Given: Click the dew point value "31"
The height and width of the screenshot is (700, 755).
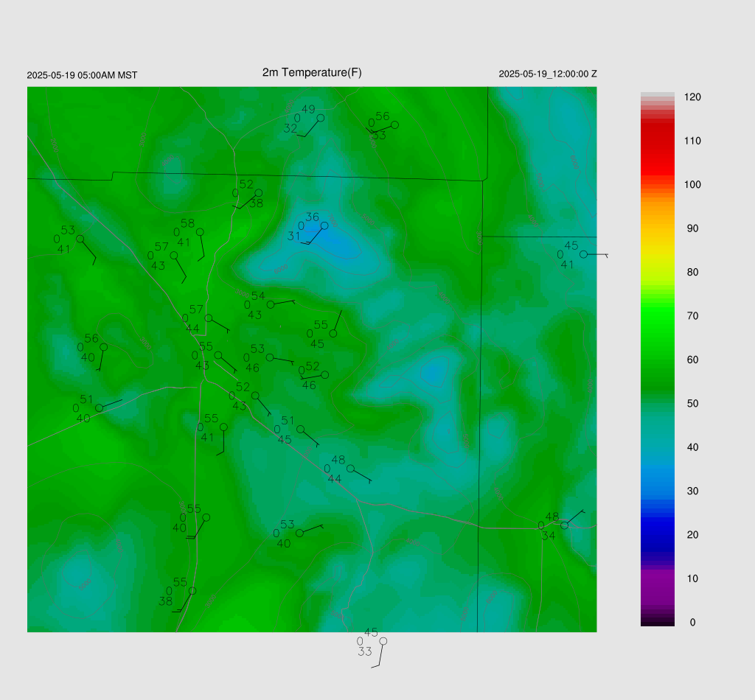Looking at the screenshot, I should [293, 237].
